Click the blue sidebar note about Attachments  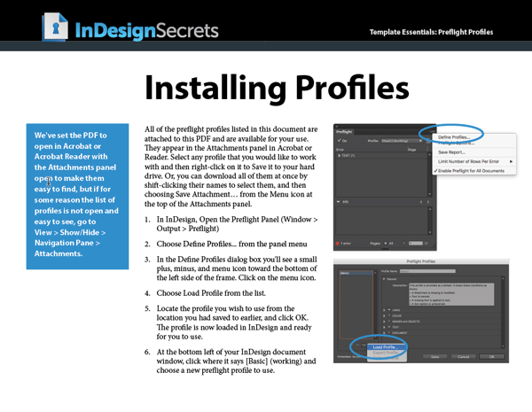coord(77,197)
